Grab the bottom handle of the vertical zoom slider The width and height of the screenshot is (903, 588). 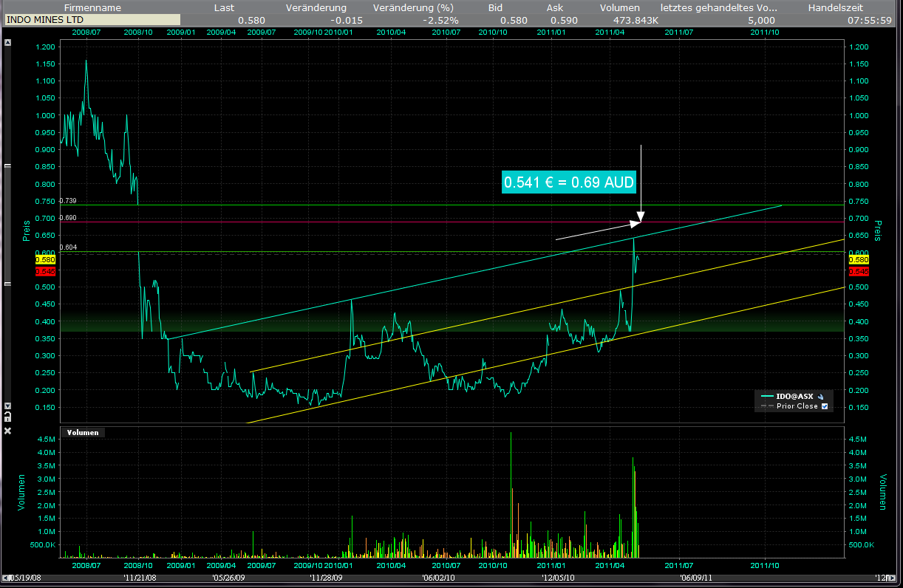pos(8,283)
